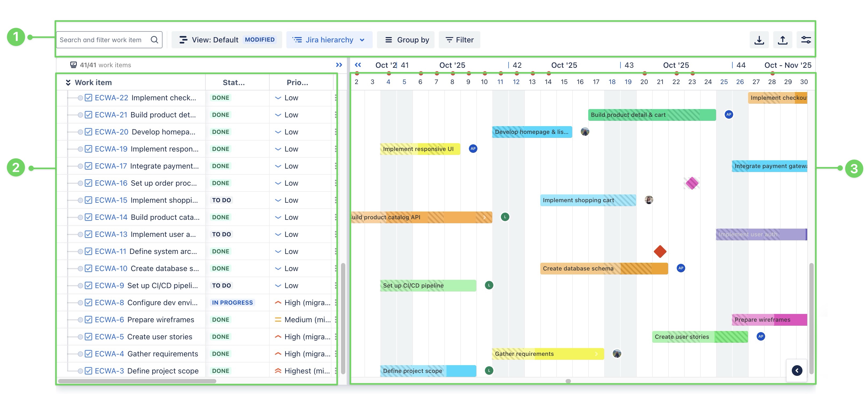Click the task checkbox icon for ECWA-8
Image resolution: width=868 pixels, height=394 pixels.
tap(88, 303)
